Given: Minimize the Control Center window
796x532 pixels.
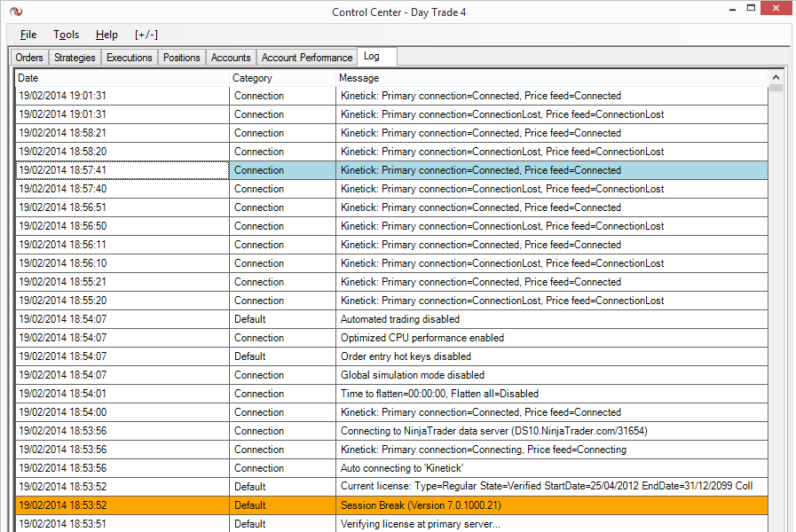Looking at the screenshot, I should pyautogui.click(x=732, y=9).
